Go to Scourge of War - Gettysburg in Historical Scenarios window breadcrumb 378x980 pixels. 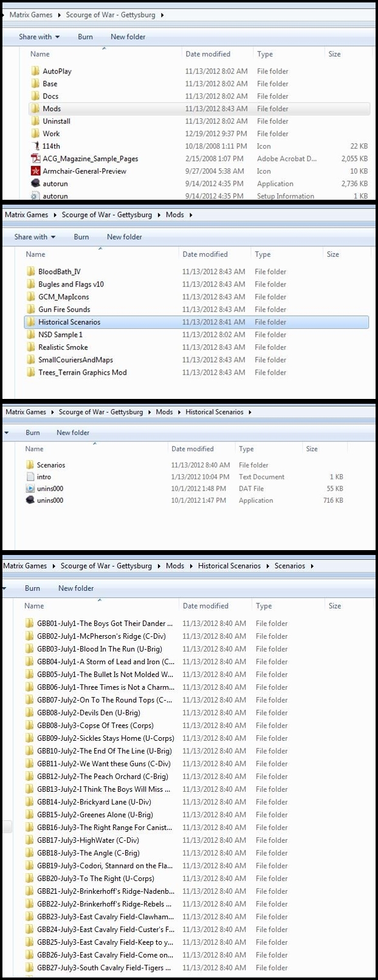(x=101, y=412)
